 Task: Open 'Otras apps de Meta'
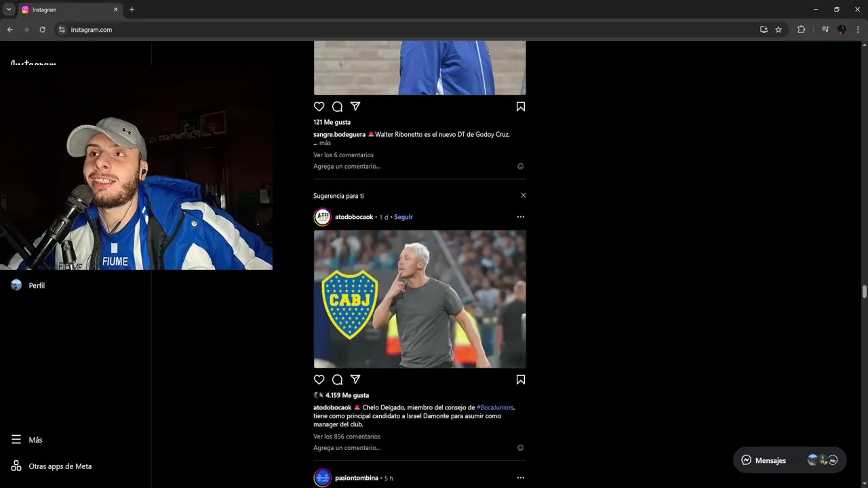point(52,466)
